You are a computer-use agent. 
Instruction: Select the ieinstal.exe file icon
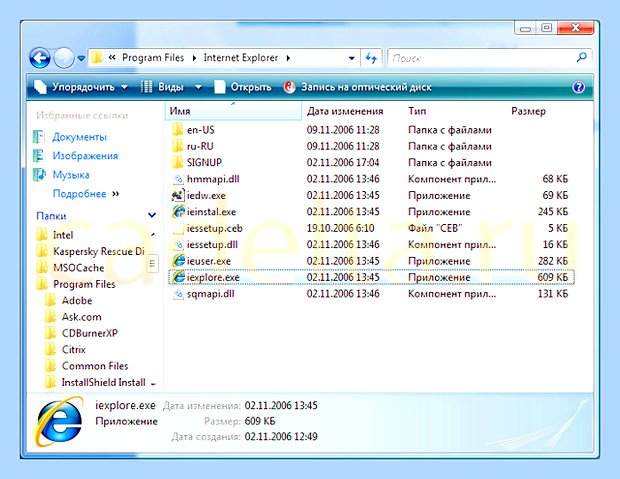(x=178, y=212)
